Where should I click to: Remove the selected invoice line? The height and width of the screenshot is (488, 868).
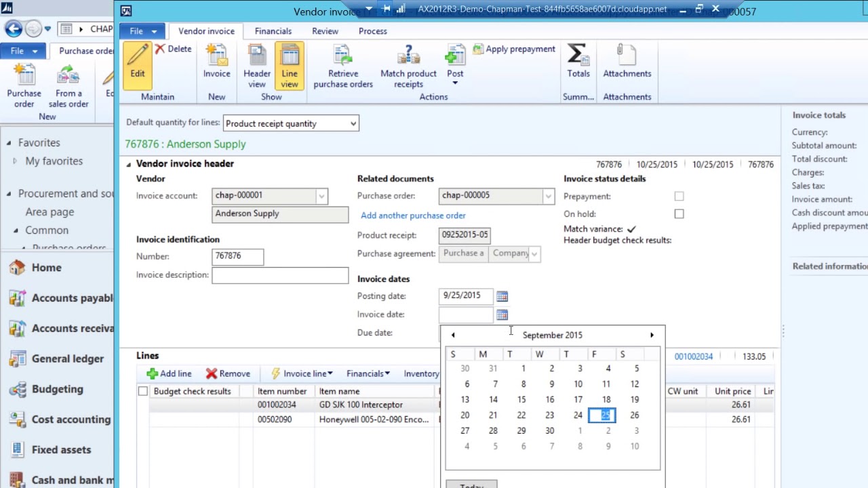(229, 373)
